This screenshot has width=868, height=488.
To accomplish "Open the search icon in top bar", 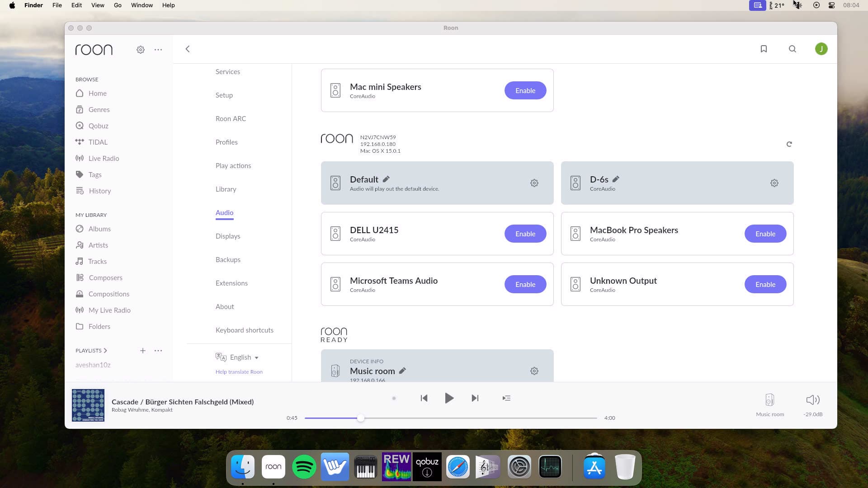I will point(793,49).
